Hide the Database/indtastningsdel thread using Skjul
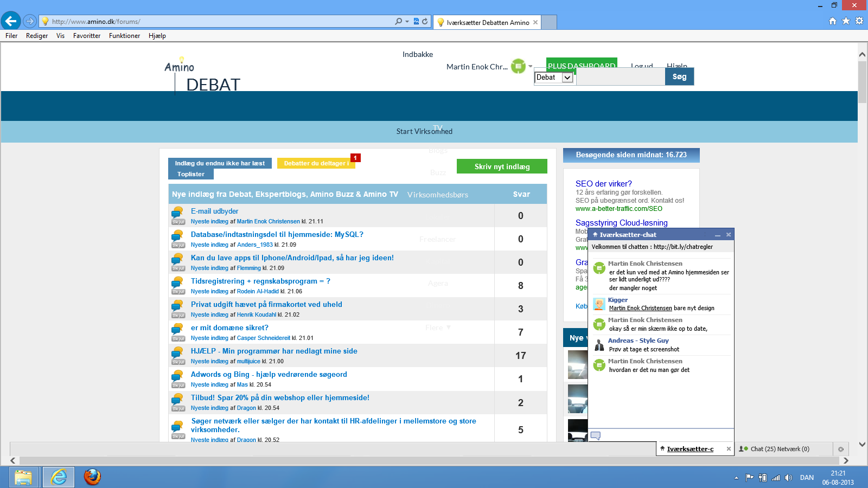Screen dimensions: 868x488 coord(178,245)
